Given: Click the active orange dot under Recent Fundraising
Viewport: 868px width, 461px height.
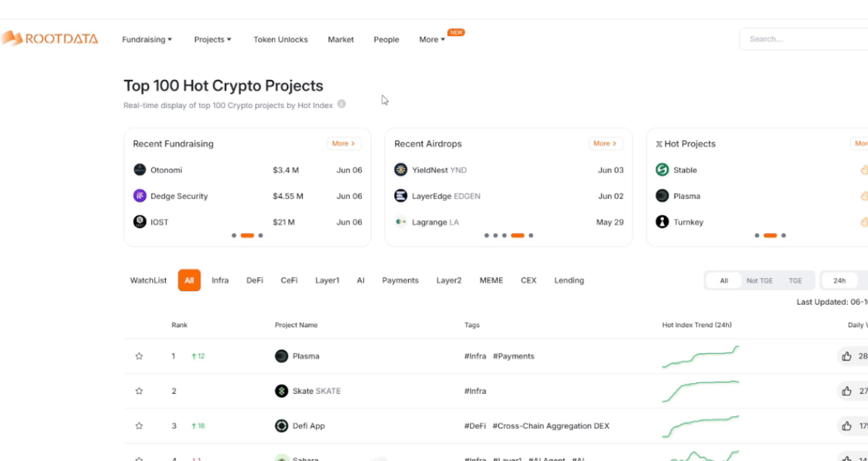Looking at the screenshot, I should point(247,236).
